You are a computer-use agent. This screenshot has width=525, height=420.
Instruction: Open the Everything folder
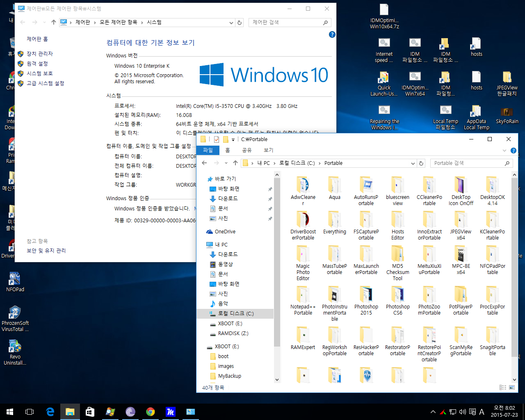[335, 223]
